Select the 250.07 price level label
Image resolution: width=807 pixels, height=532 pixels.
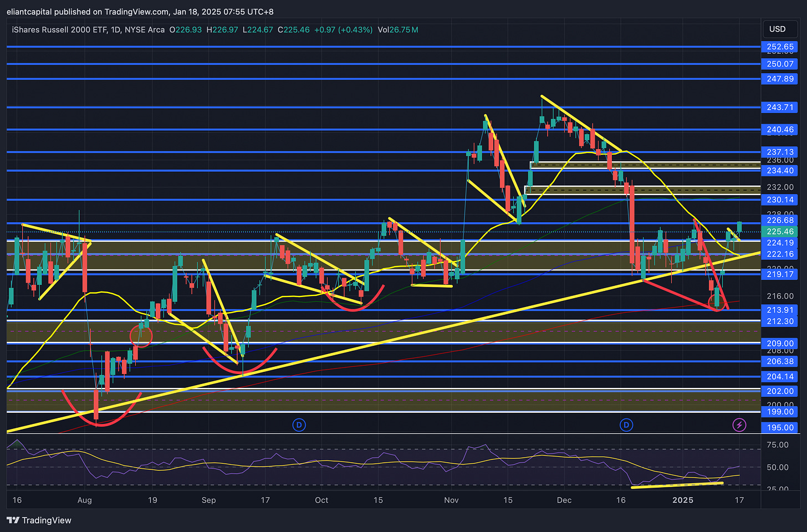780,64
